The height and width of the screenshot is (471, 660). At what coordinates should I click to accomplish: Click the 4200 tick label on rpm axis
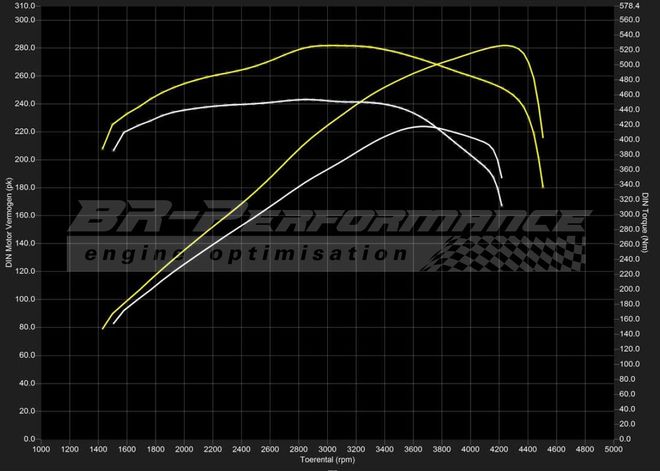coord(499,450)
